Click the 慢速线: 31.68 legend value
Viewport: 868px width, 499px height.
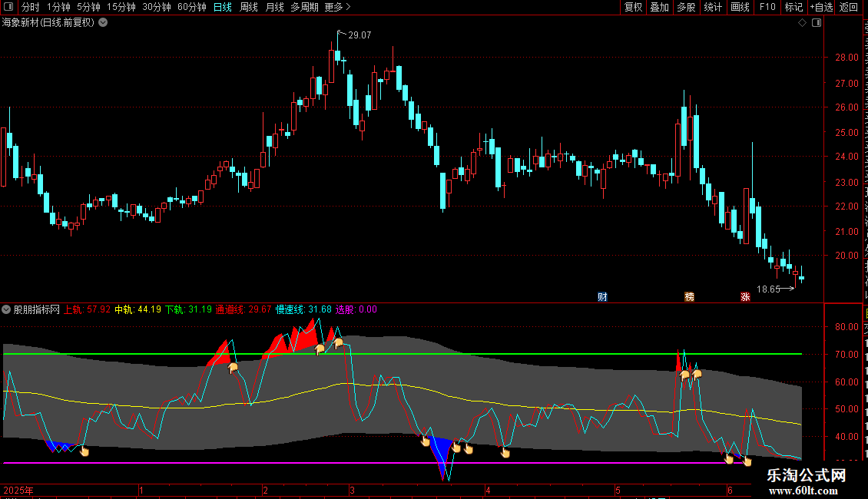coord(304,310)
